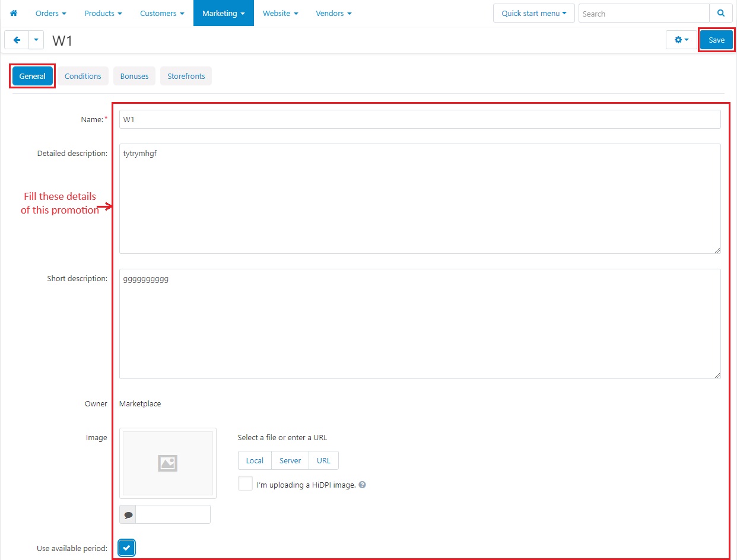Toggle Use available period checkbox
Viewport: 737px width, 560px height.
[x=126, y=548]
